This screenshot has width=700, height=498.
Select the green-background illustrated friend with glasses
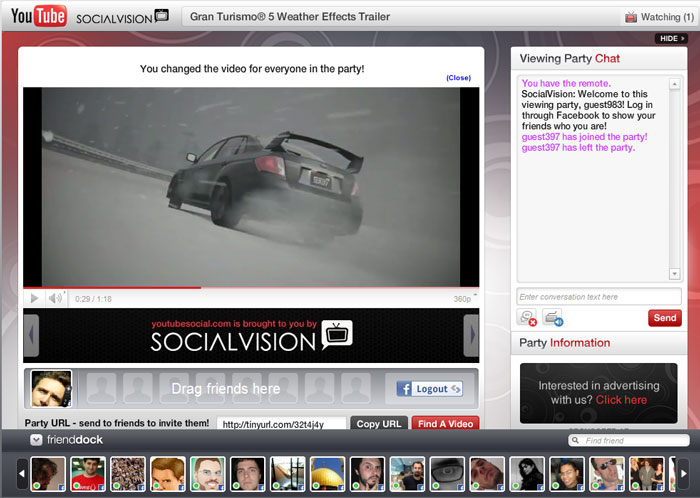tap(208, 474)
